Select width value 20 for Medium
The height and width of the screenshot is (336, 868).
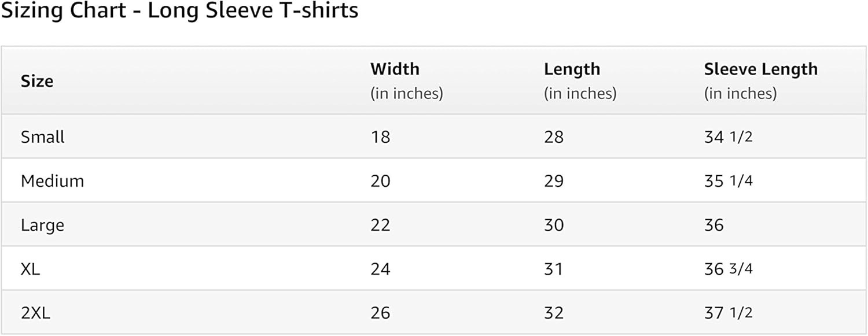coord(380,181)
